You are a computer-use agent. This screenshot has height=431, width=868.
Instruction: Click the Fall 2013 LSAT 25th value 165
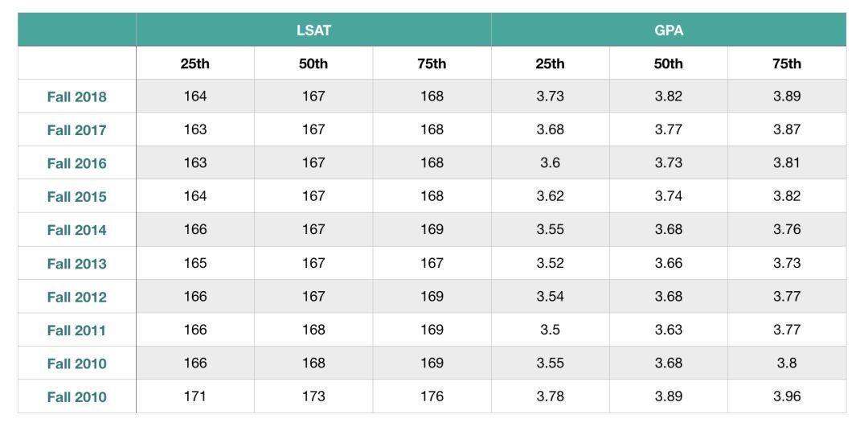(x=194, y=263)
